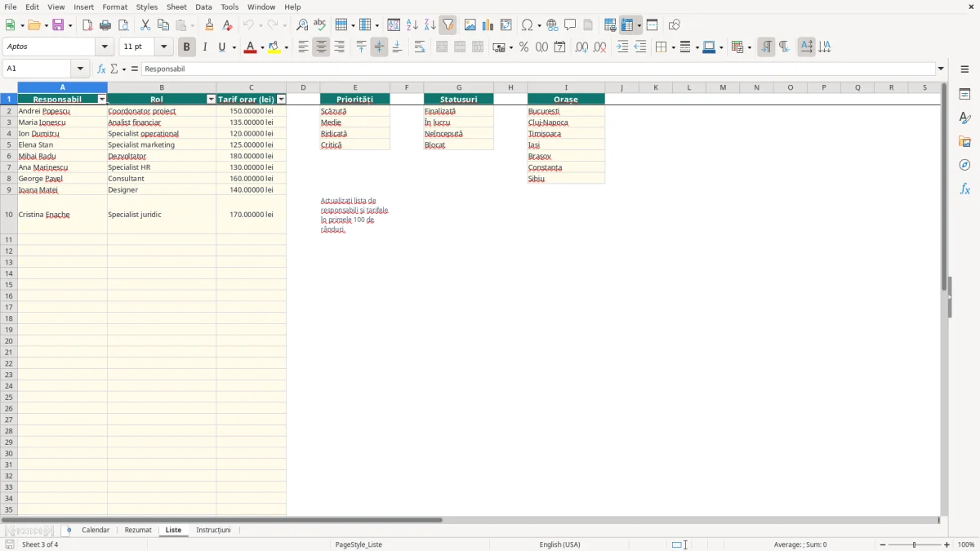
Task: Increase the indent
Action: [x=622, y=47]
